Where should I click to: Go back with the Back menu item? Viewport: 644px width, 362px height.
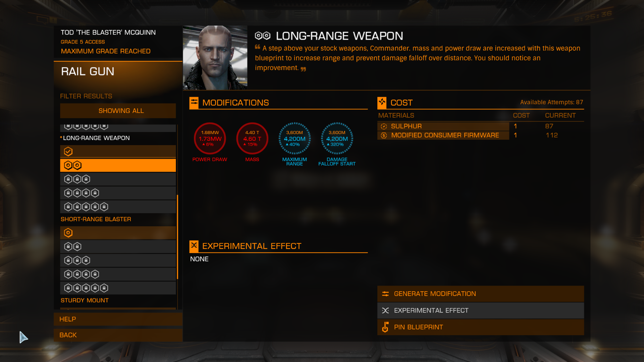coord(118,335)
